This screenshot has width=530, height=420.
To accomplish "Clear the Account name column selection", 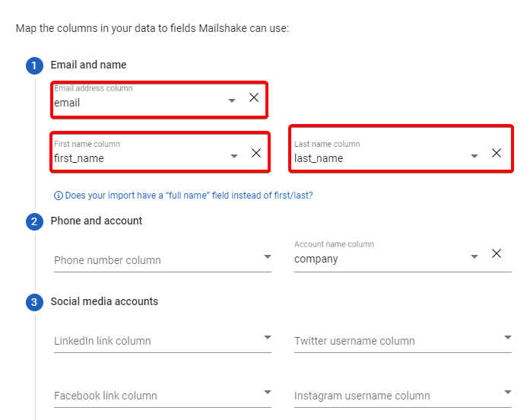I will [497, 253].
